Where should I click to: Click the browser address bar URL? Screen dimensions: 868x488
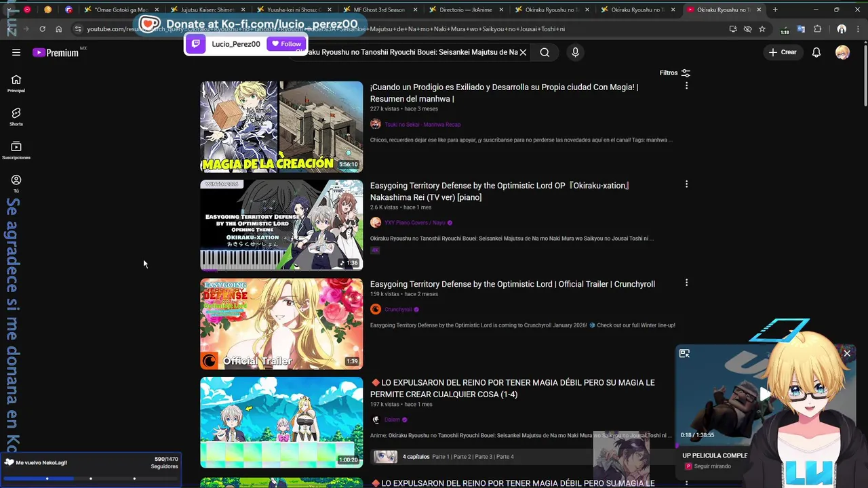[325, 29]
